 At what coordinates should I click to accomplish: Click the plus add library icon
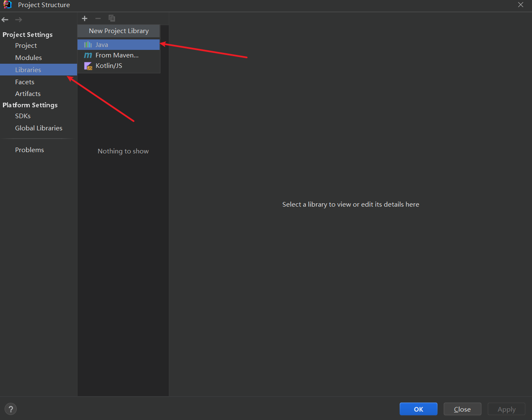point(85,18)
